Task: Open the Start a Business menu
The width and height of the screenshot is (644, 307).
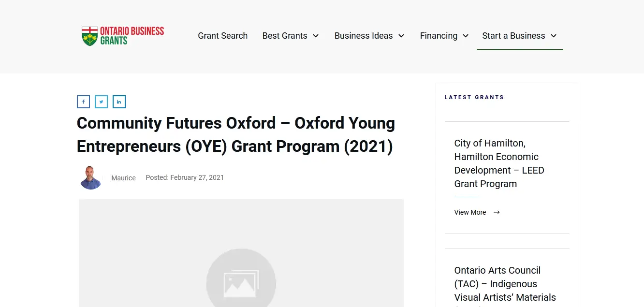Action: [513, 36]
